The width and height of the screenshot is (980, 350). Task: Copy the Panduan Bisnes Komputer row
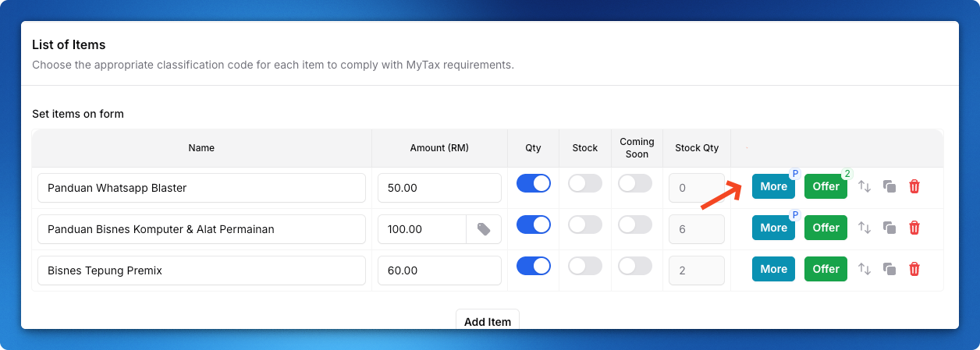(889, 228)
